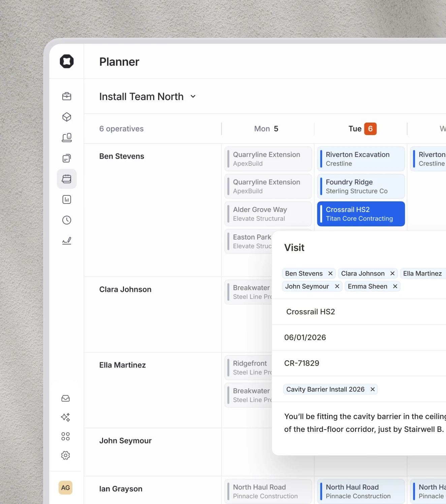Open the AG user avatar
Viewport: 446px width, 504px height.
point(66,487)
